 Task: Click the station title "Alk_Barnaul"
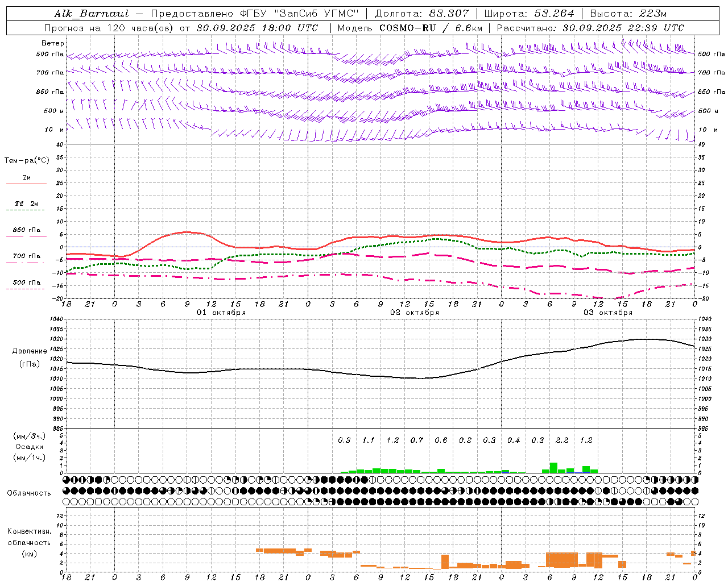92,14
